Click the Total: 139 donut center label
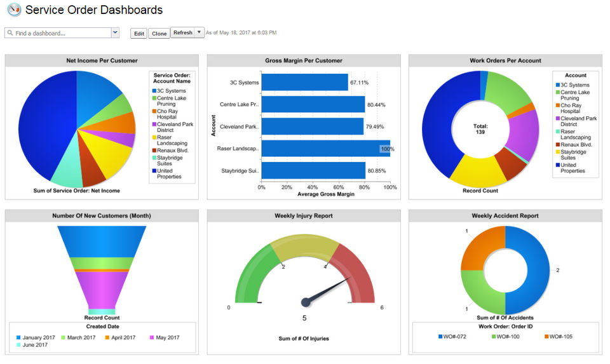The image size is (610, 364). click(480, 129)
